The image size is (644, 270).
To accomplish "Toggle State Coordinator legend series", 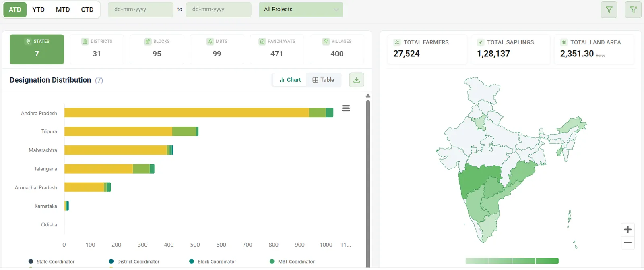I will click(x=52, y=262).
